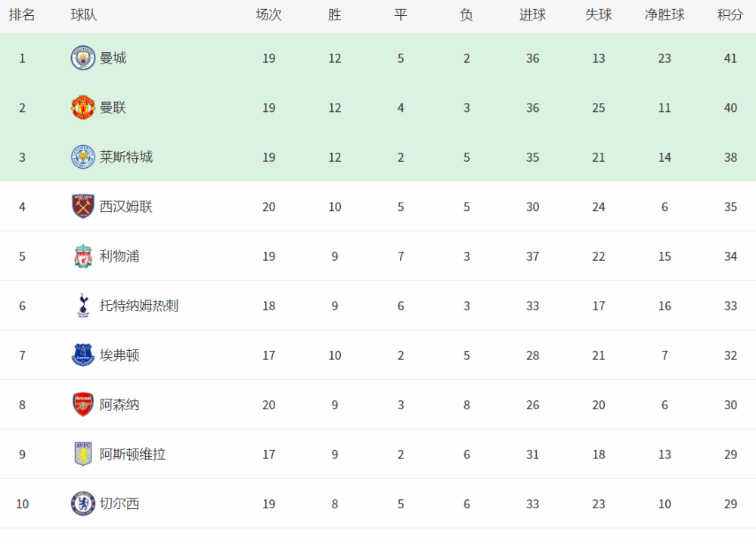The width and height of the screenshot is (756, 540).
Task: Click the Manchester United club crest
Action: (x=83, y=107)
